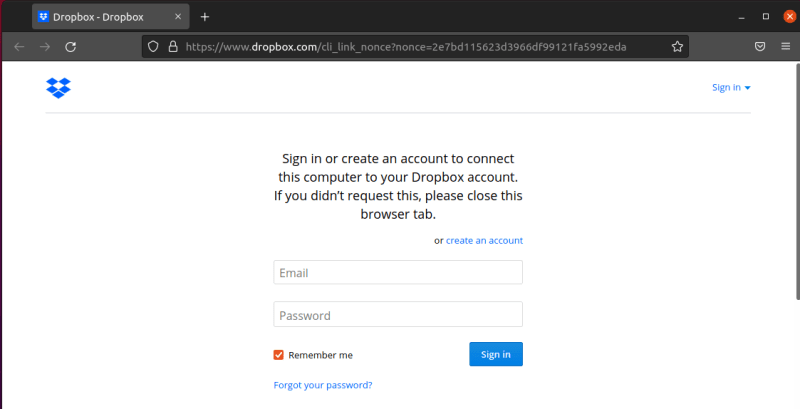
Task: Close the Dropbox tab
Action: 178,17
